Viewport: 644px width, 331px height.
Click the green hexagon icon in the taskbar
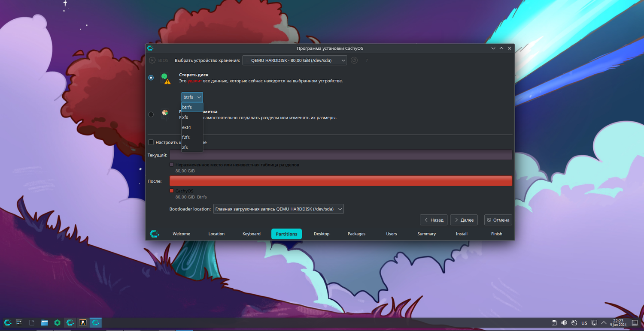(58, 322)
